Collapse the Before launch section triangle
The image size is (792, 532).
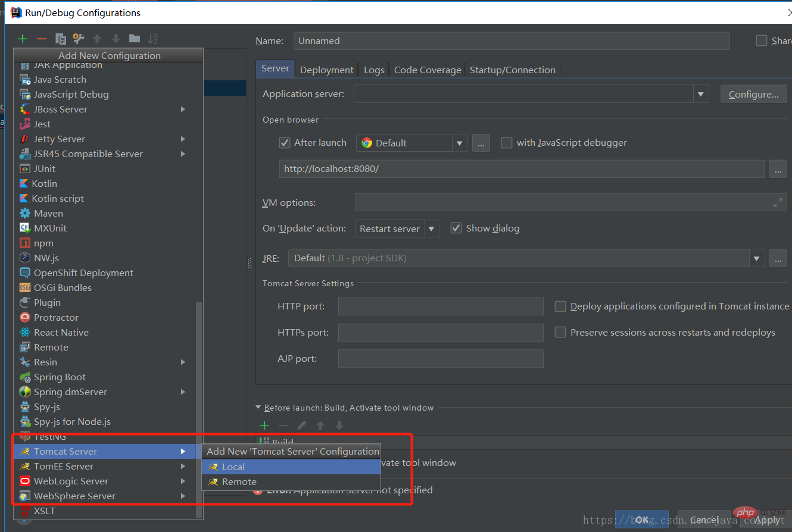[x=258, y=408]
